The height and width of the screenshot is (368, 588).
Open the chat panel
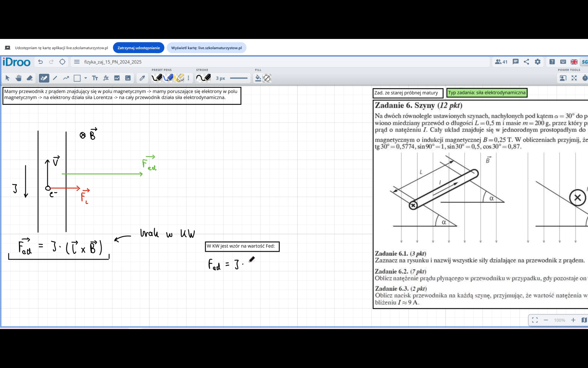click(516, 62)
